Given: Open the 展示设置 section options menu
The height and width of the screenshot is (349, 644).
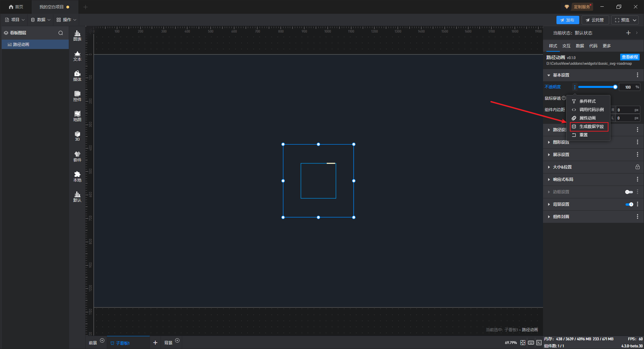Looking at the screenshot, I should click(637, 154).
